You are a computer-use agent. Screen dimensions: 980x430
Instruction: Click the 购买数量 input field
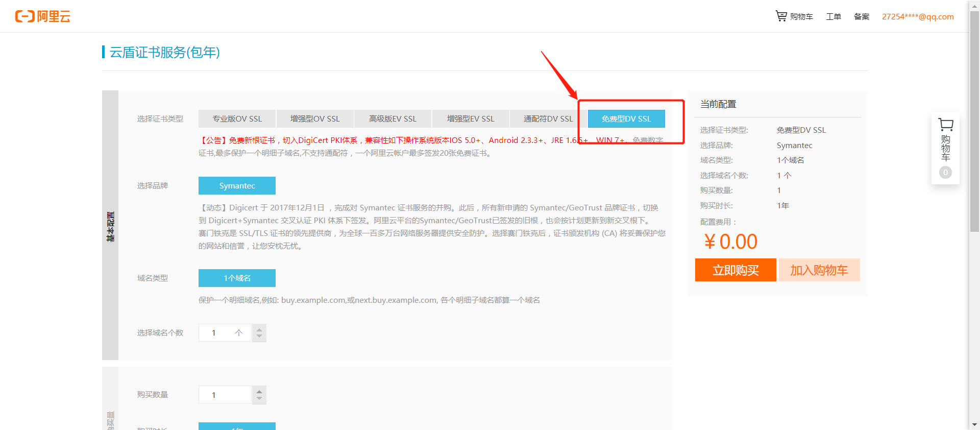(225, 395)
